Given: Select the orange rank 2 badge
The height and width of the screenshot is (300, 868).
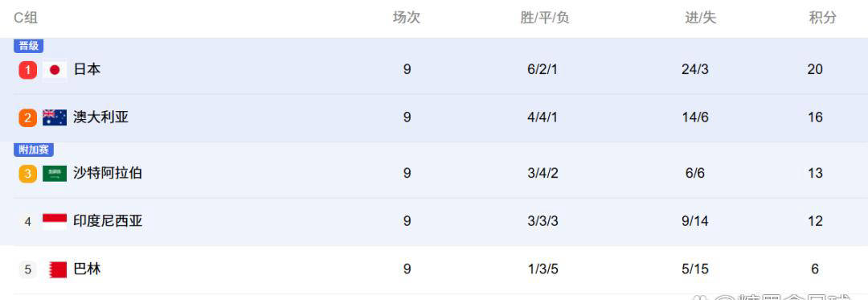Looking at the screenshot, I should point(27,117).
